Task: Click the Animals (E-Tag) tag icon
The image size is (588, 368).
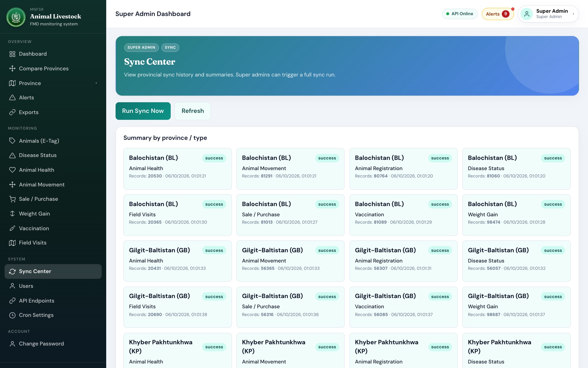Action: 12,141
